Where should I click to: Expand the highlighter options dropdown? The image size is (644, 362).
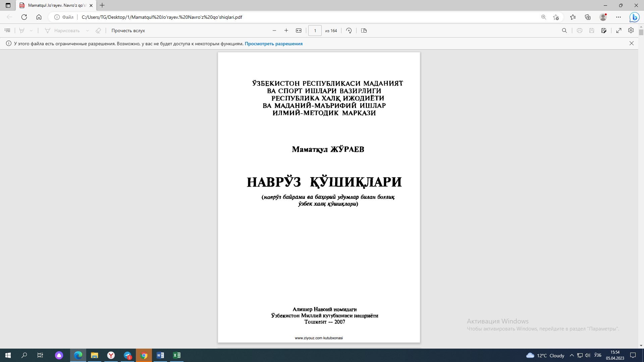point(31,31)
